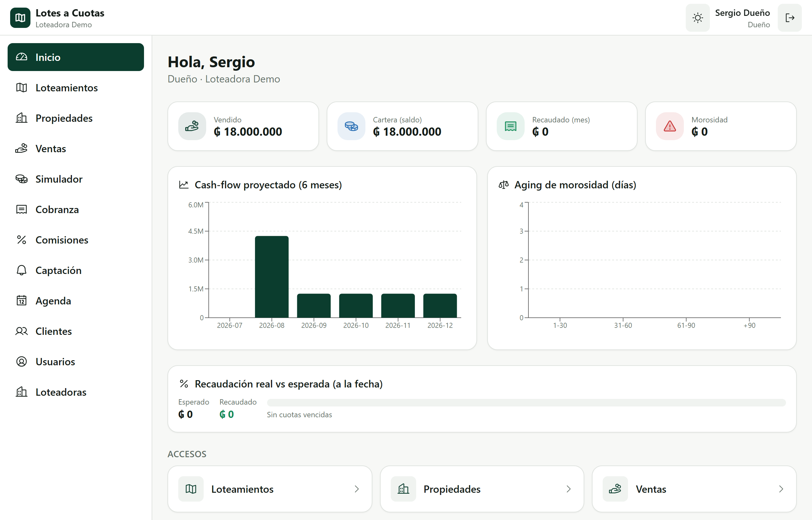The height and width of the screenshot is (520, 812).
Task: Click the Vendido card hand-coin icon
Action: click(192, 126)
